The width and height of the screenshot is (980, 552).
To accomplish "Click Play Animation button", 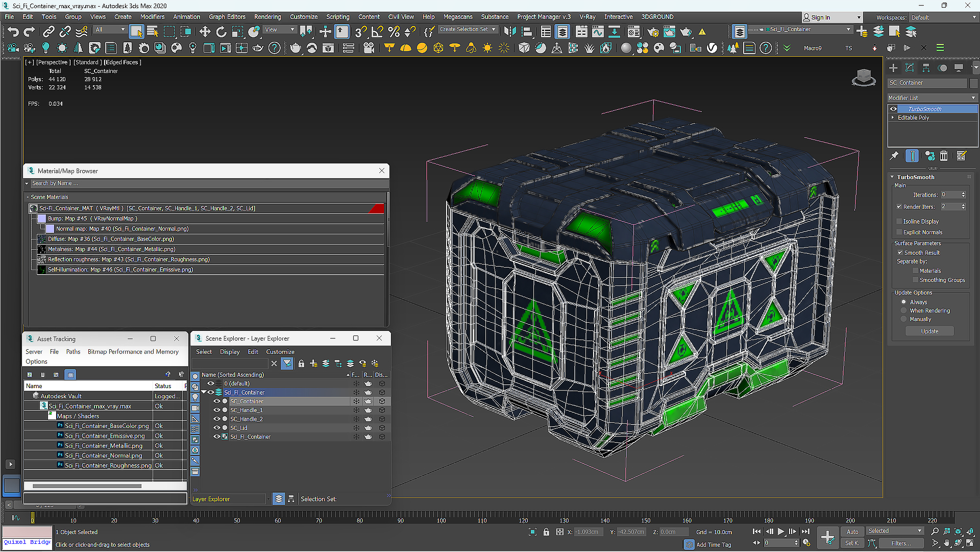I will (781, 532).
